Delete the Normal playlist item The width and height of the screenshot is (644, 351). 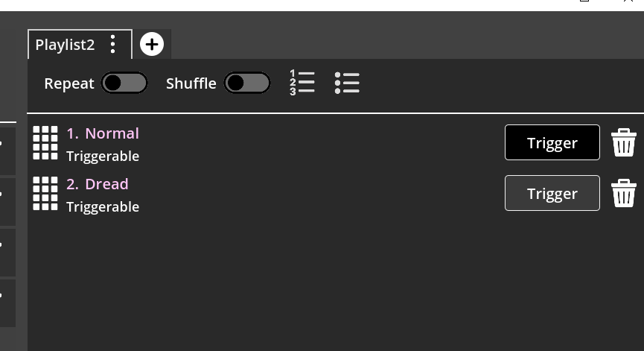[624, 142]
